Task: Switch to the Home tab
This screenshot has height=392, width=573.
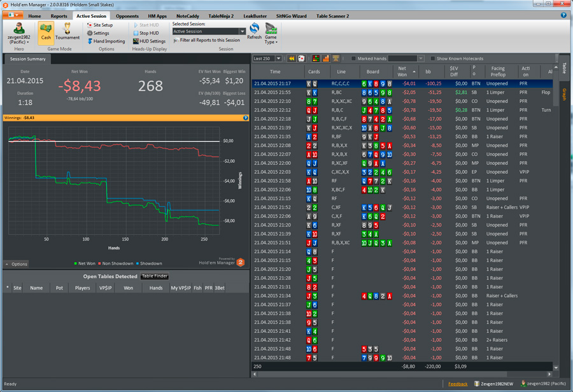Action: [x=35, y=16]
